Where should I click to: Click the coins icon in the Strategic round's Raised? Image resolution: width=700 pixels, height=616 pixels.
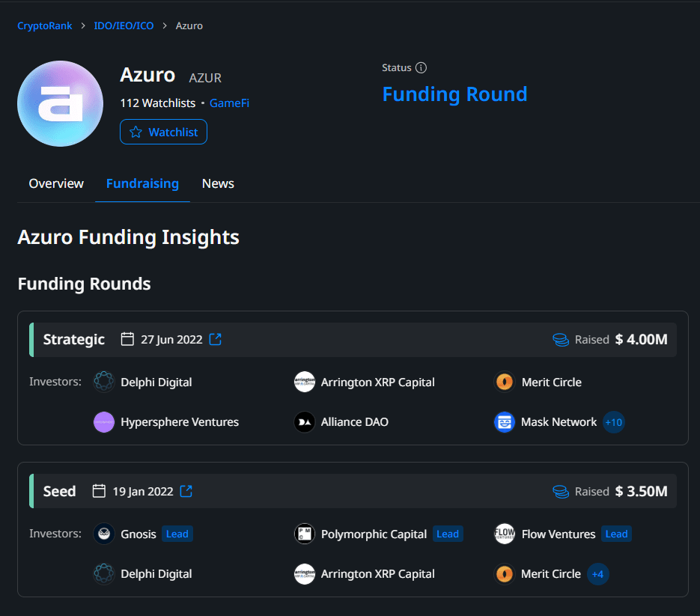click(561, 340)
